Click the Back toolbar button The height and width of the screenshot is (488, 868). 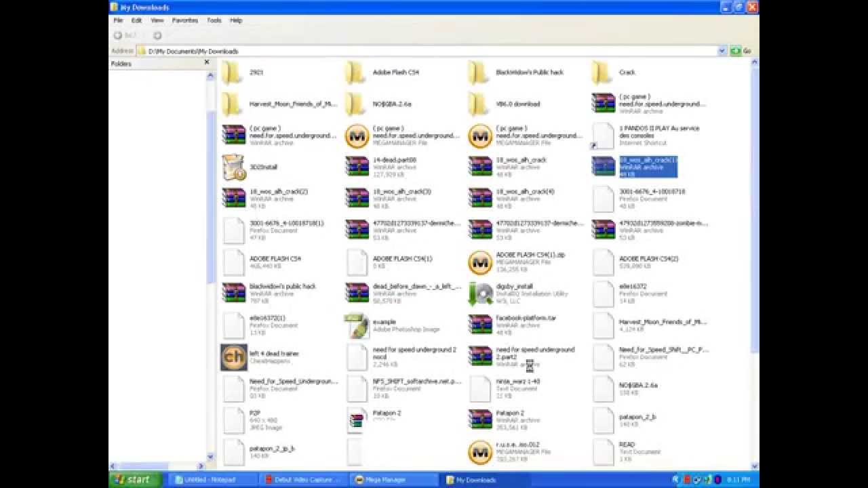click(125, 35)
